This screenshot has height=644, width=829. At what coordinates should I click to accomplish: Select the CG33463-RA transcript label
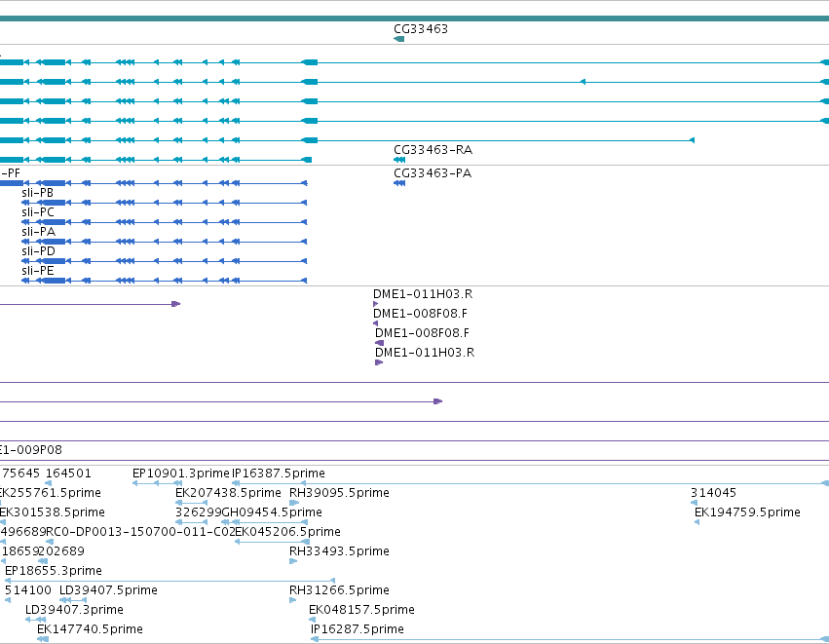(433, 150)
